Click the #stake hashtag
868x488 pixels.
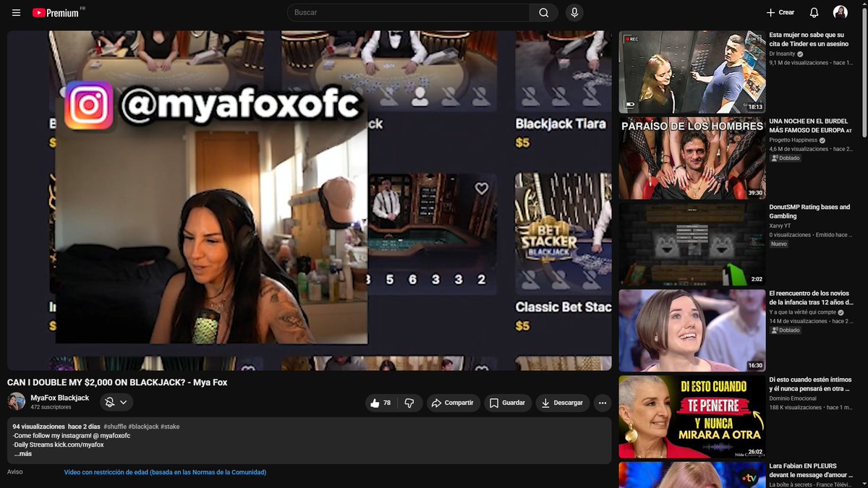(170, 427)
